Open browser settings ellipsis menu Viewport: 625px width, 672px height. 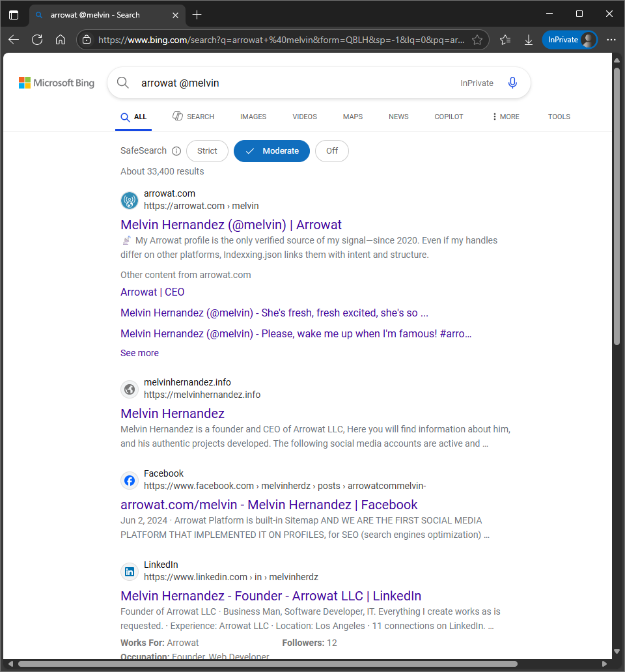(x=611, y=40)
